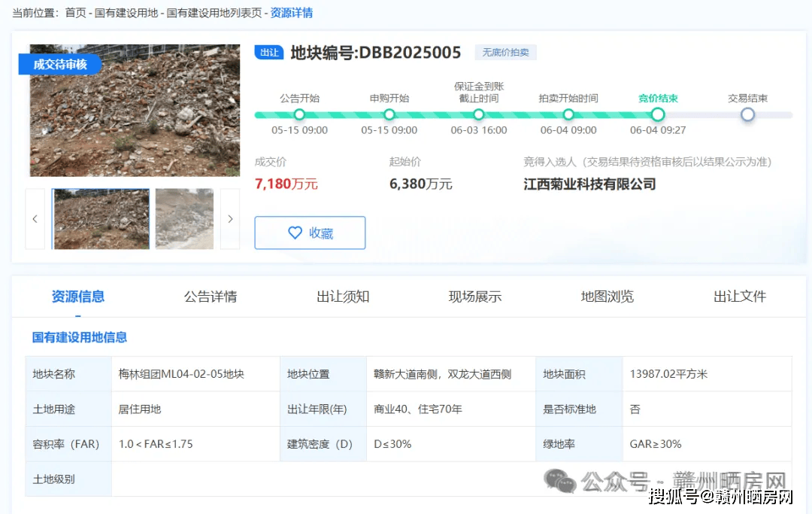Click the 是否标准地 label cell

580,409
